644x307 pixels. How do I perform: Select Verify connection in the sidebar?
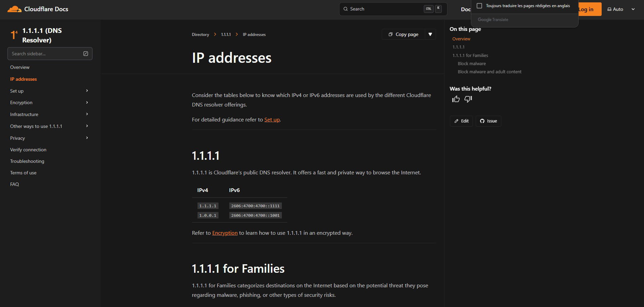click(x=28, y=150)
